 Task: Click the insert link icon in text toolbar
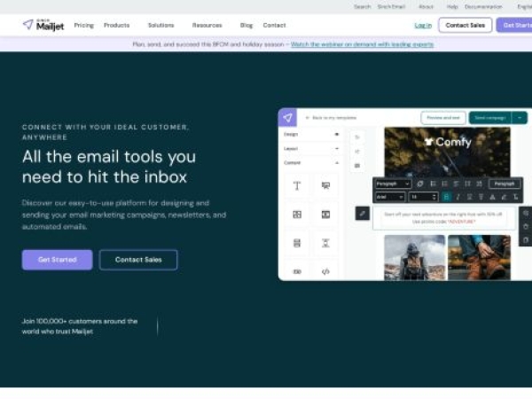click(x=419, y=184)
